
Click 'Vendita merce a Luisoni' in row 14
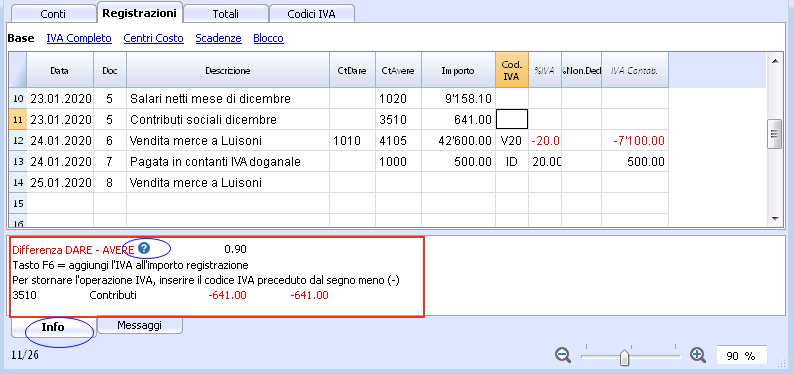pos(228,183)
